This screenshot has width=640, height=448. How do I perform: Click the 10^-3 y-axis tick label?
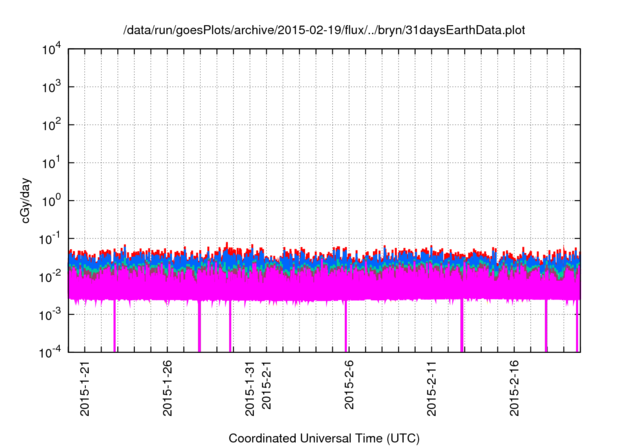click(x=50, y=315)
